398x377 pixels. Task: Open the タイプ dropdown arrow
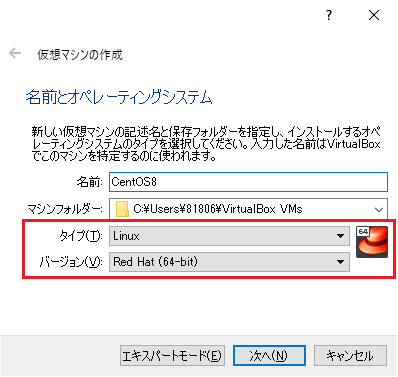340,236
